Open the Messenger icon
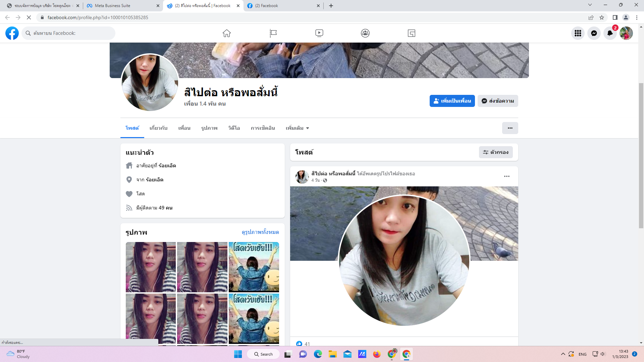The width and height of the screenshot is (644, 362). click(594, 33)
